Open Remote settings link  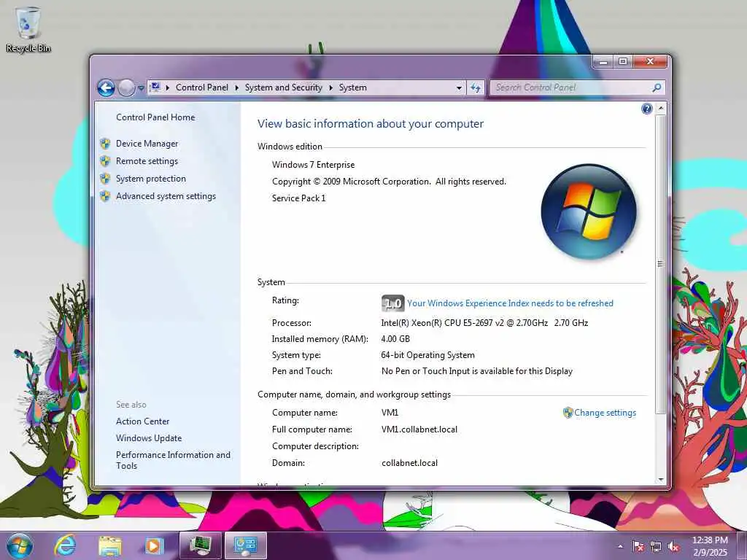coord(147,161)
